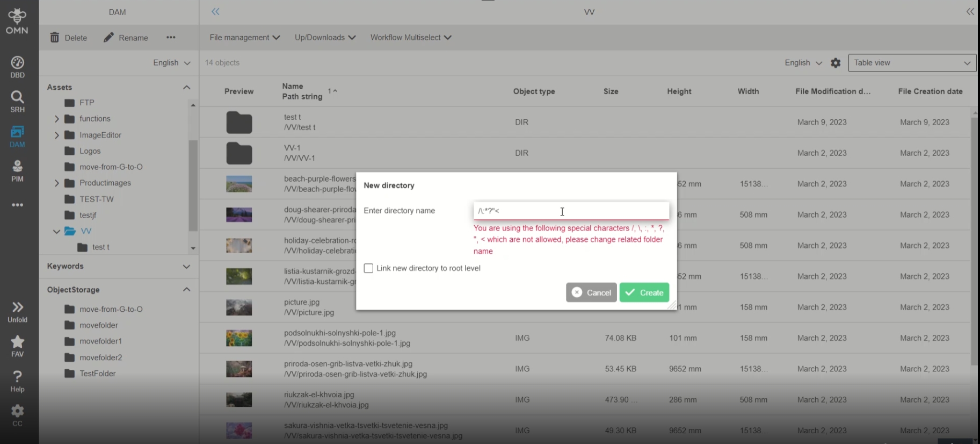Open the Workflow Multiselect menu
980x444 pixels.
click(410, 38)
